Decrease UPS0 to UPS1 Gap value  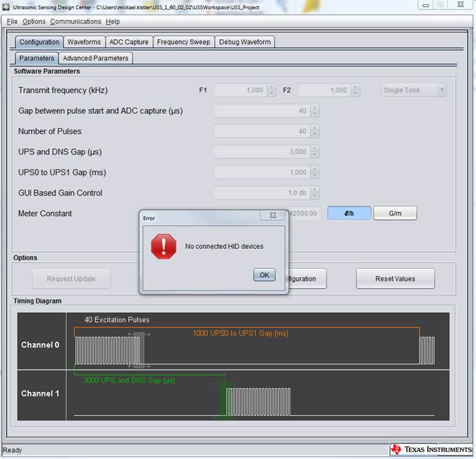click(315, 176)
